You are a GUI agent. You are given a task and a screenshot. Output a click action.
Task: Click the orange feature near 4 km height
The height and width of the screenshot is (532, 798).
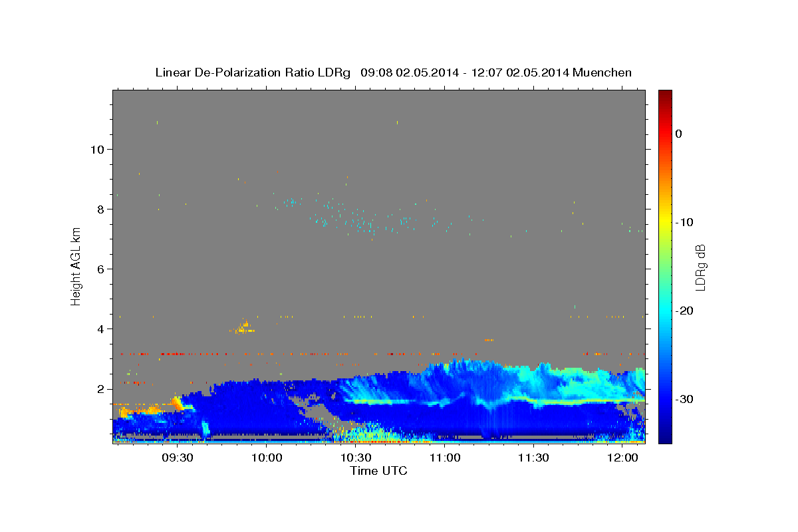pos(245,327)
